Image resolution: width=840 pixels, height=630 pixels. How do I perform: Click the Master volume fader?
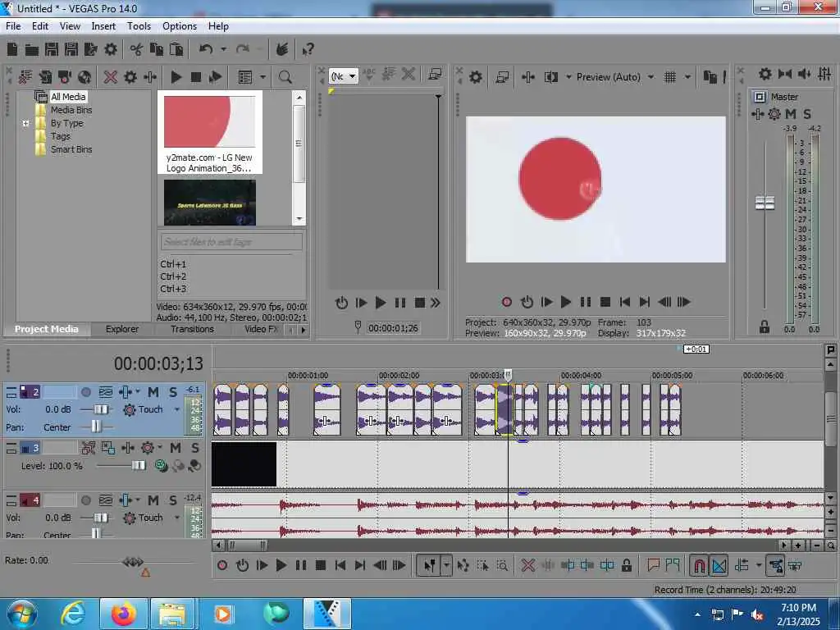pos(765,203)
